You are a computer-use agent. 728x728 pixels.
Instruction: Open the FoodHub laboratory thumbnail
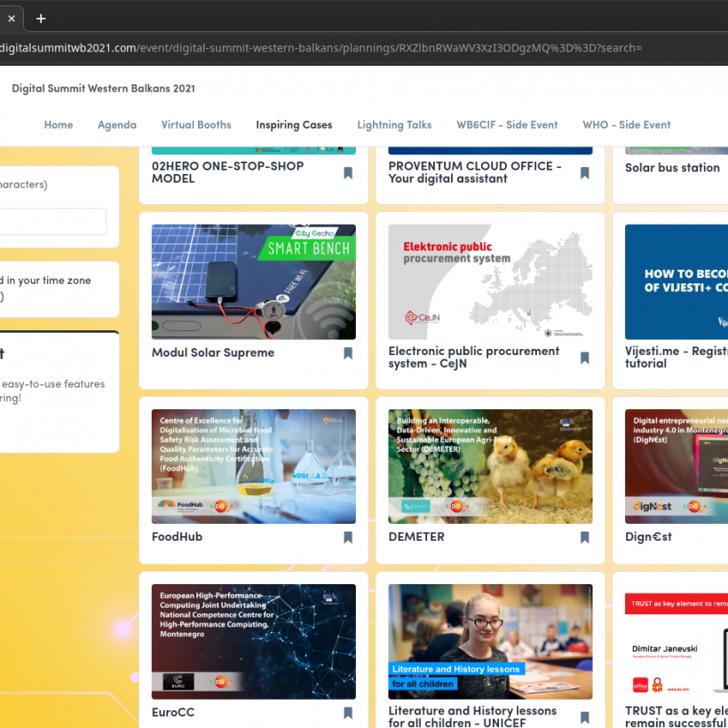click(254, 467)
